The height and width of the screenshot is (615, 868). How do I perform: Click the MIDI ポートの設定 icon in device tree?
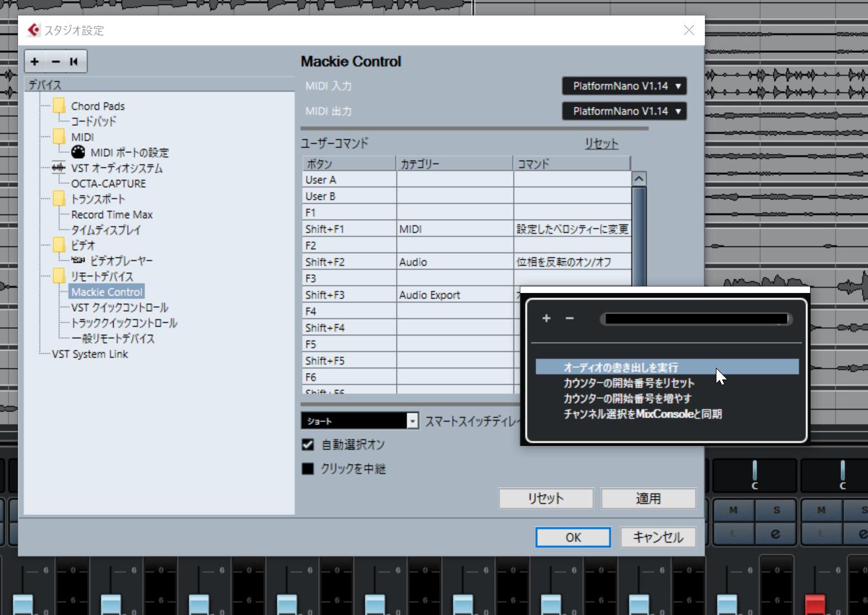(x=77, y=153)
